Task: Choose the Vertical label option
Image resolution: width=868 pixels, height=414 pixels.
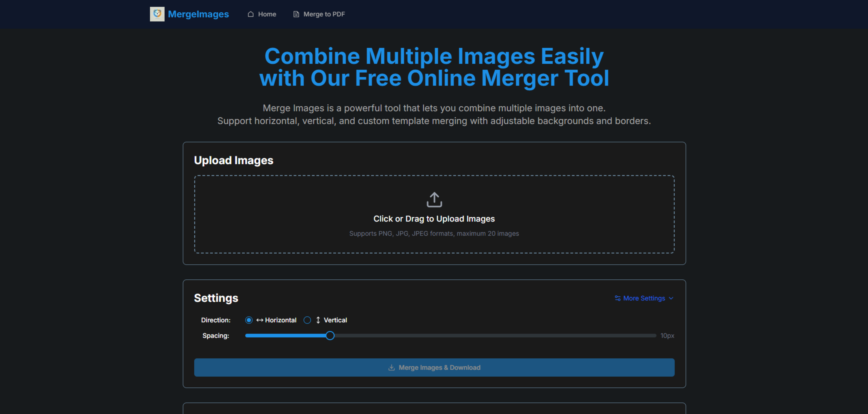Action: coord(335,320)
